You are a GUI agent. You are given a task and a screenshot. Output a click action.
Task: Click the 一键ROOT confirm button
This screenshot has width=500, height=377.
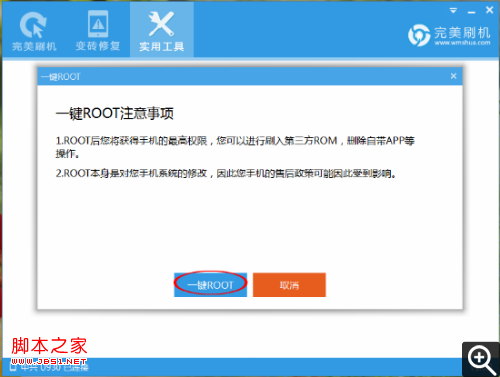[x=210, y=285]
